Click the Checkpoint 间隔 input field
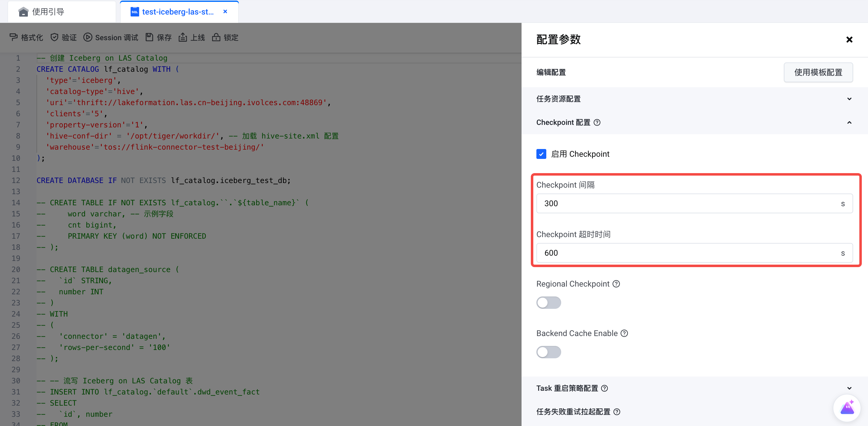The image size is (868, 426). pos(687,203)
